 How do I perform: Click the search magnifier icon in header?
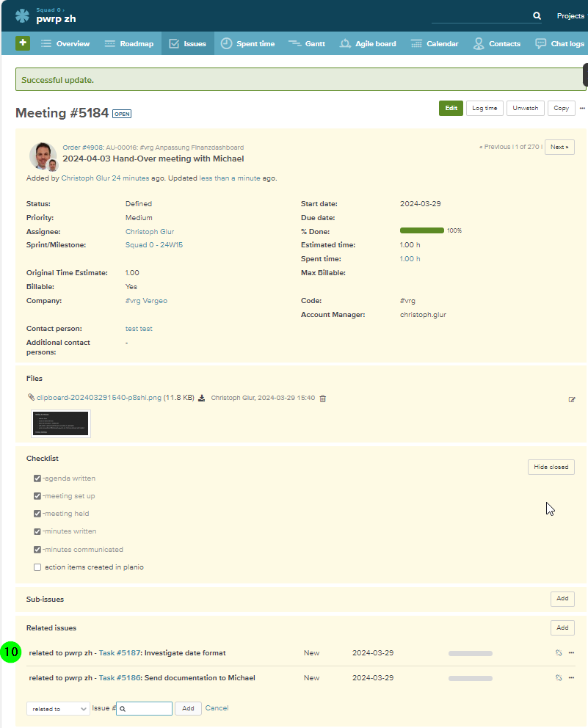(x=537, y=16)
